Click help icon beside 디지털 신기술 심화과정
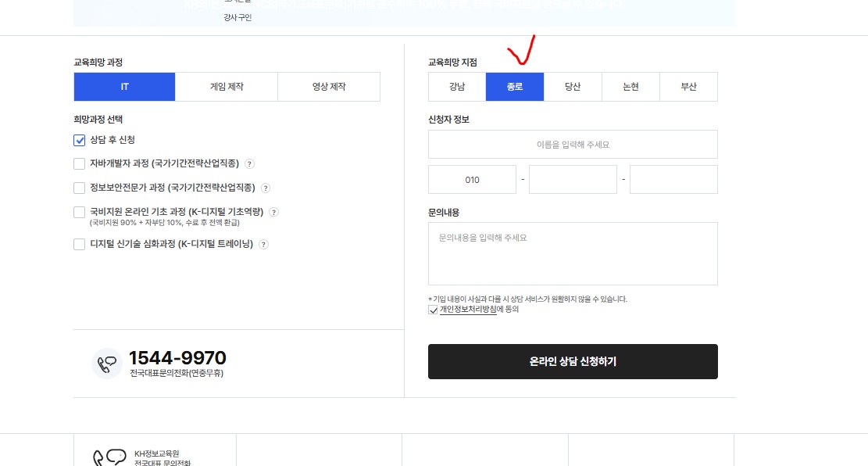Image resolution: width=868 pixels, height=466 pixels. click(264, 244)
